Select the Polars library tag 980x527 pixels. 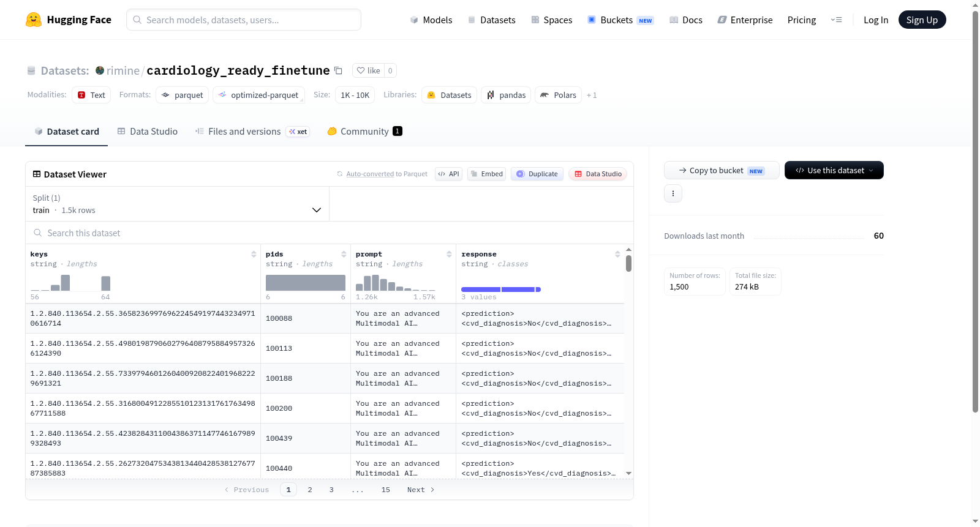pyautogui.click(x=558, y=95)
